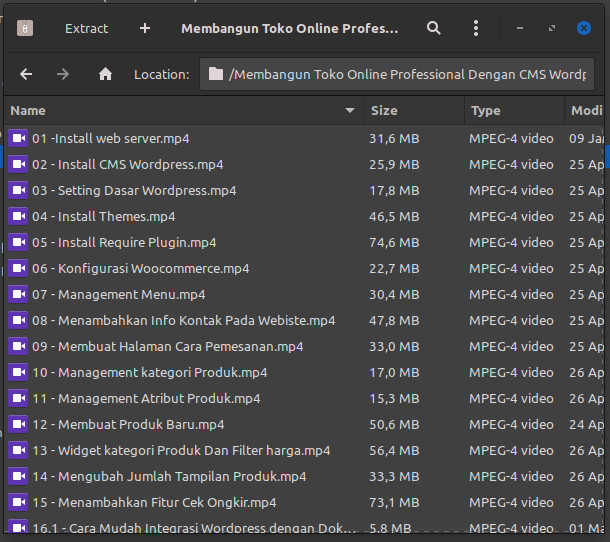The height and width of the screenshot is (542, 610).
Task: Open the search magnifier
Action: tap(434, 28)
